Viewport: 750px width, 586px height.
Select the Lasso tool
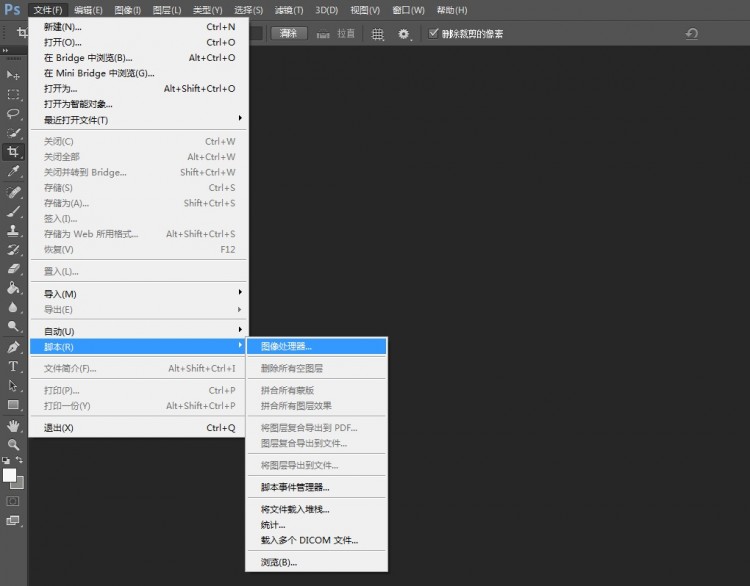(13, 113)
